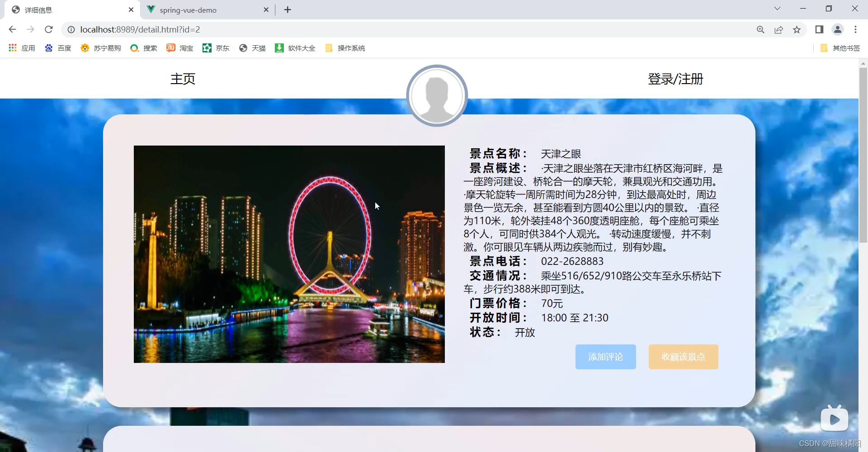The width and height of the screenshot is (868, 452).
Task: Reload the page with the refresh icon
Action: pyautogui.click(x=49, y=29)
